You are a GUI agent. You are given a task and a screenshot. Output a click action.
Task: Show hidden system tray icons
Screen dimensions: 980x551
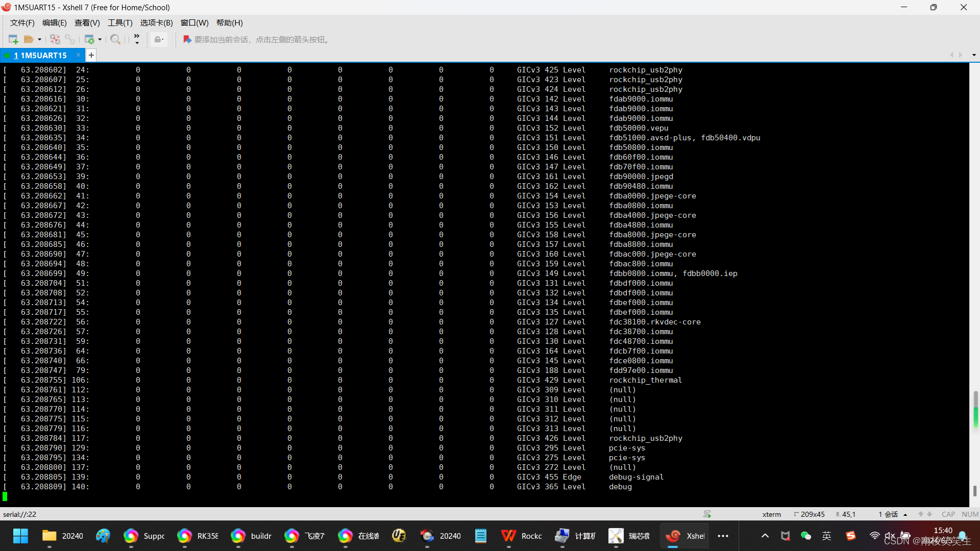pos(765,536)
